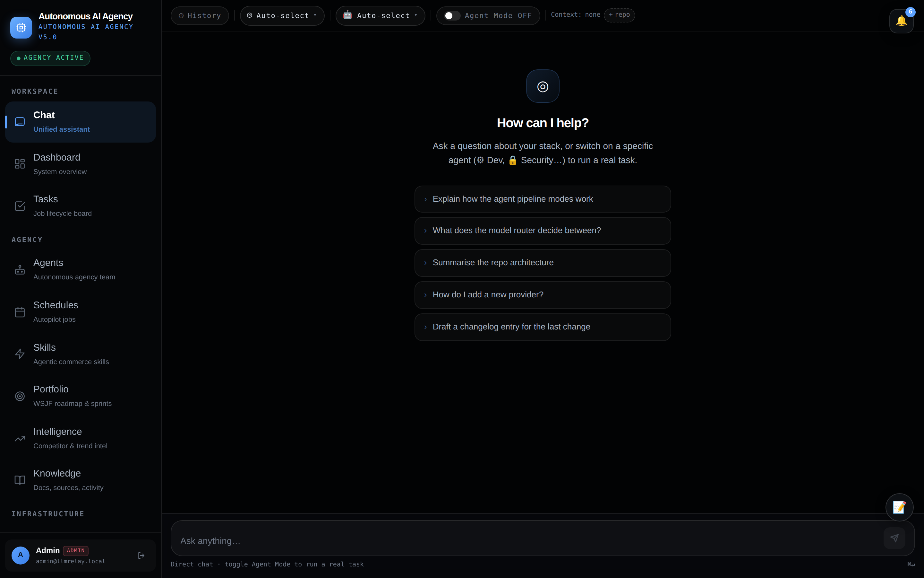Open Agents autonomous agency team

[81, 270]
